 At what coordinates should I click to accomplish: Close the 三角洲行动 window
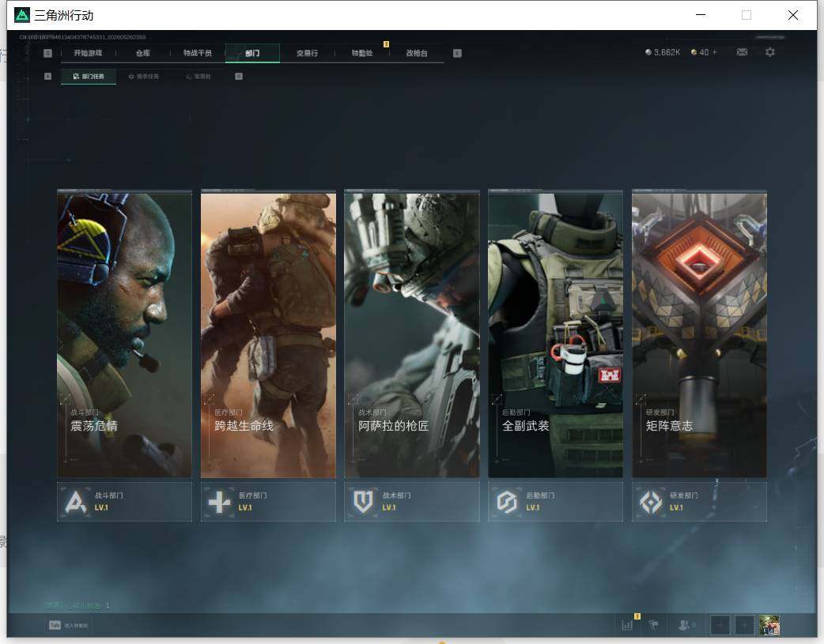(x=793, y=15)
